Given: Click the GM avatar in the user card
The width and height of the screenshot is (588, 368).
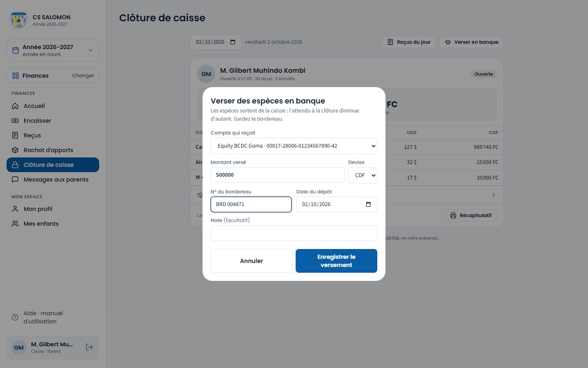Looking at the screenshot, I should (19, 348).
